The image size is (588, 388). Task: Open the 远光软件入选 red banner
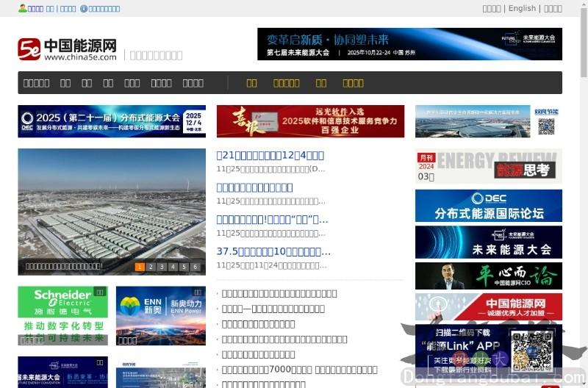[310, 121]
